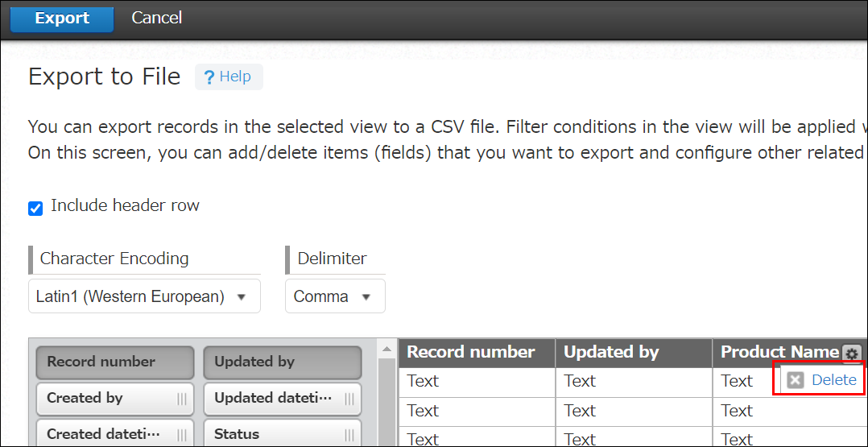Image resolution: width=868 pixels, height=447 pixels.
Task: Click the Record number column header
Action: coord(471,352)
